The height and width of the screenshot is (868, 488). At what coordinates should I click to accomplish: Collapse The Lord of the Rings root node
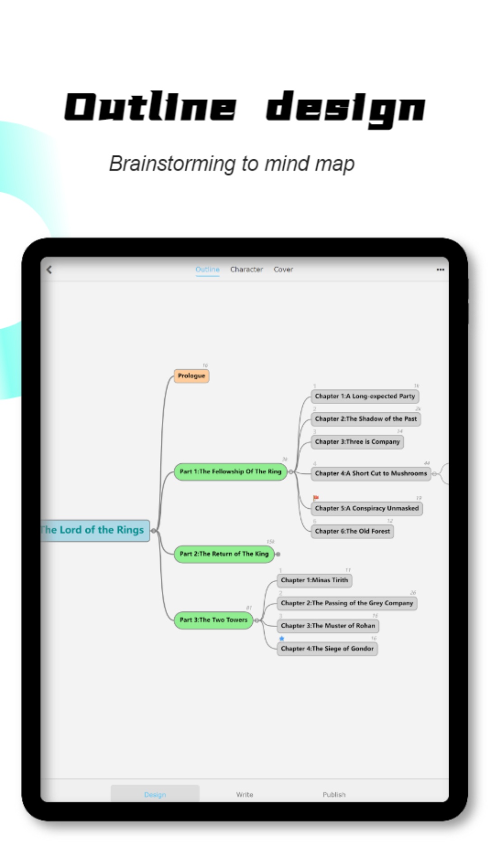(x=154, y=530)
